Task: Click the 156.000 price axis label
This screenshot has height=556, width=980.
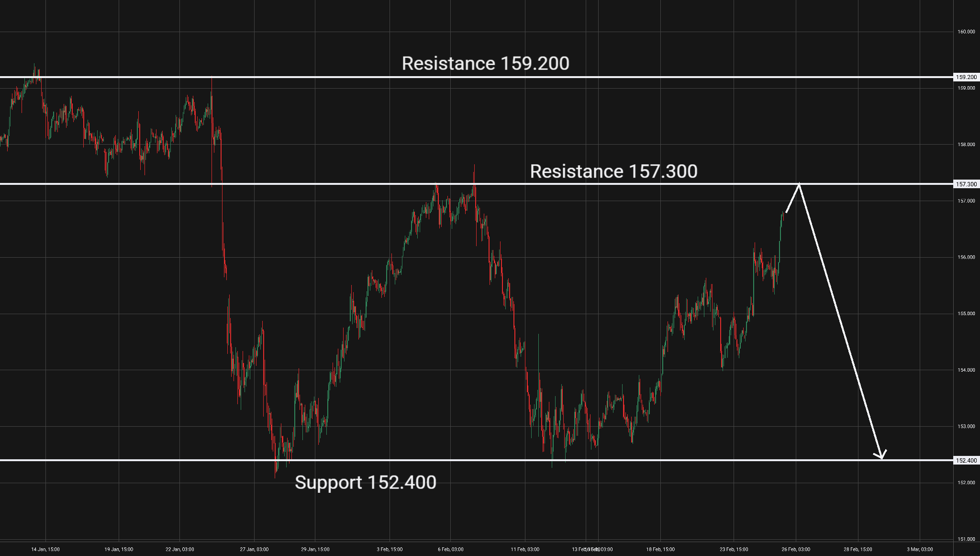Action: point(966,257)
